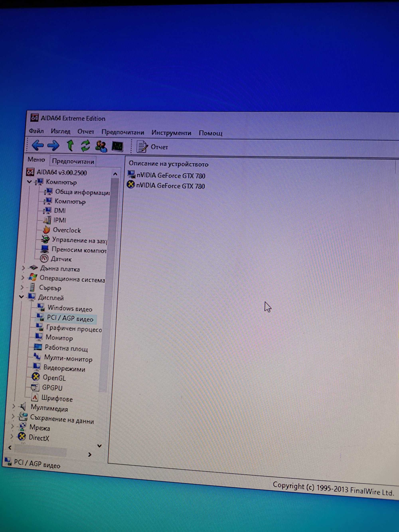Expand the Съхранение на данни branch
399x532 pixels.
(13, 416)
